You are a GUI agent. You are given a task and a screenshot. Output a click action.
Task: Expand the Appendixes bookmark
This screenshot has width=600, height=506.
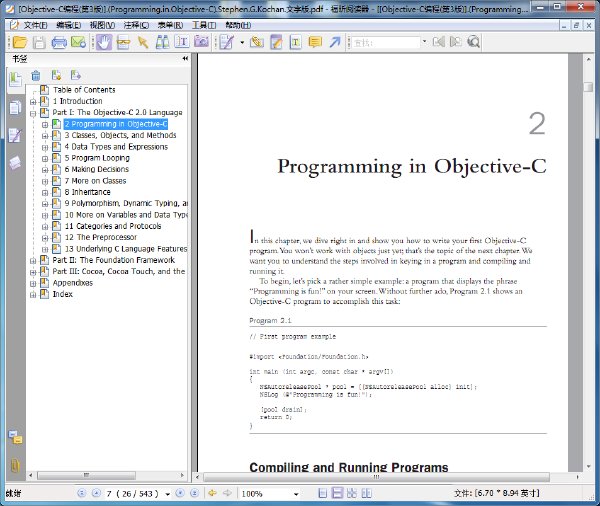tap(33, 284)
